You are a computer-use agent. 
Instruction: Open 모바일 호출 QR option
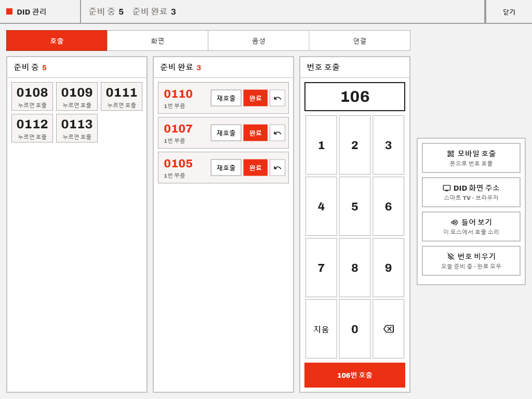(471, 158)
